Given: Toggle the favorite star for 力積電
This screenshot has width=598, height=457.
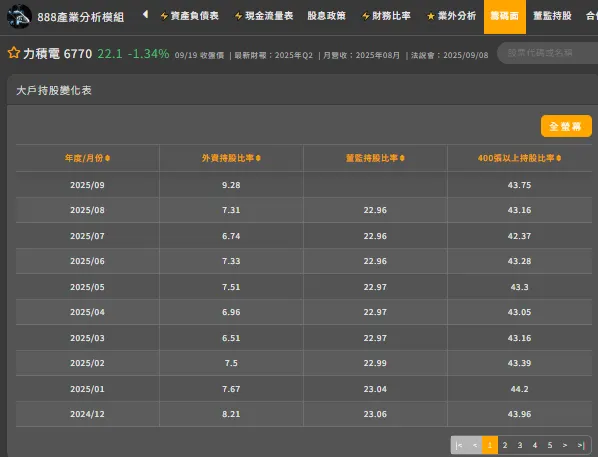Looking at the screenshot, I should tap(14, 53).
